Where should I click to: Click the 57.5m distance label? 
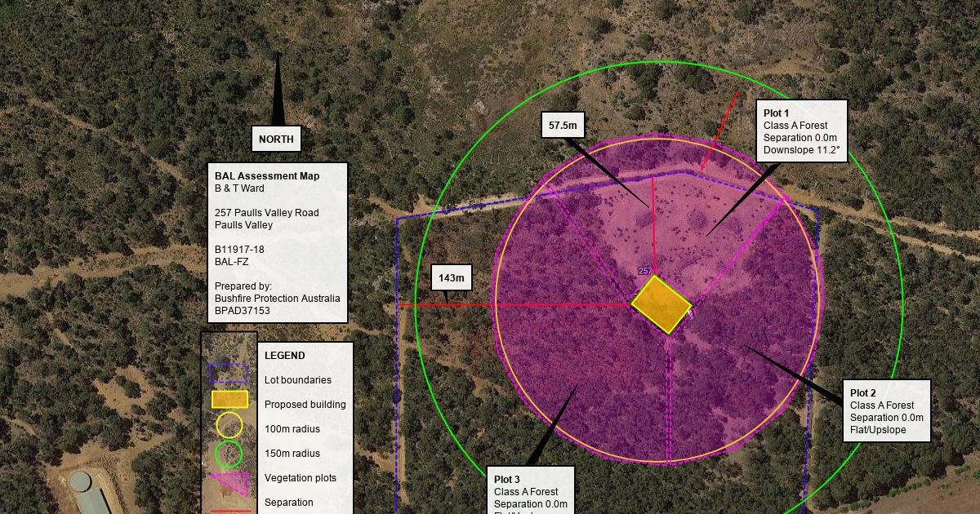click(x=563, y=126)
